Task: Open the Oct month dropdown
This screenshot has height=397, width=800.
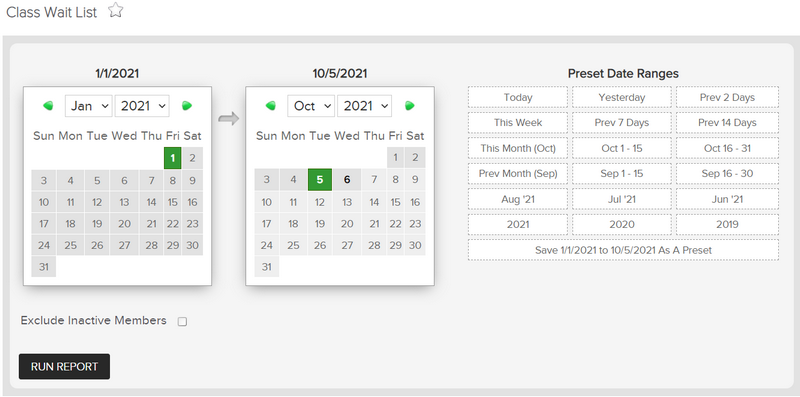Action: [311, 106]
